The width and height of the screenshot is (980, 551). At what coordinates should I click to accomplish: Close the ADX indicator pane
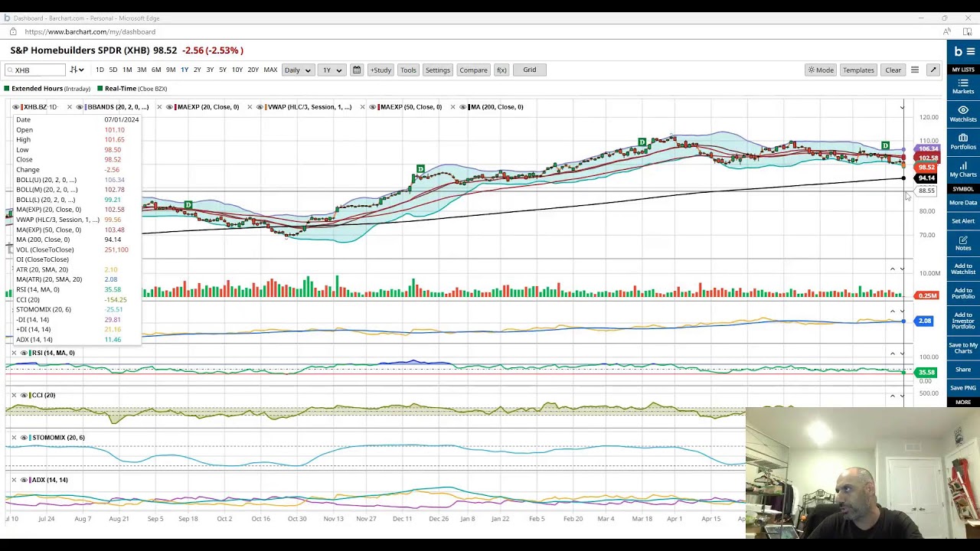[x=14, y=480]
